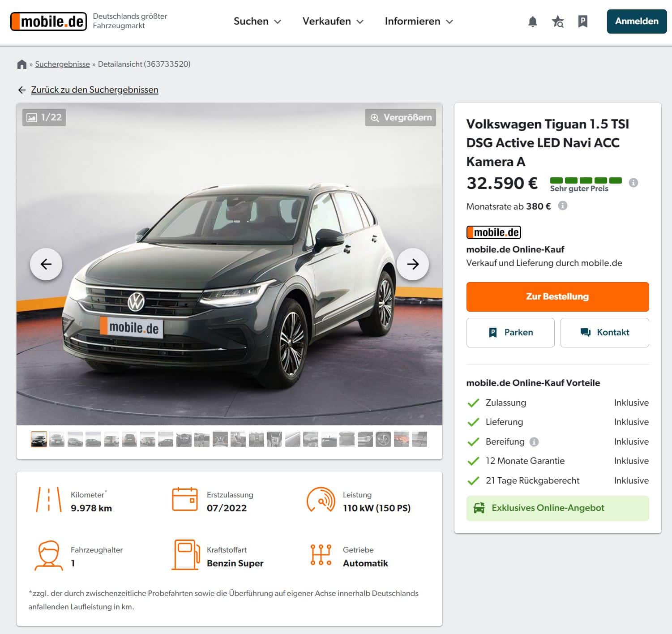Click the Kilometer road icon
672x634 pixels.
(x=48, y=500)
